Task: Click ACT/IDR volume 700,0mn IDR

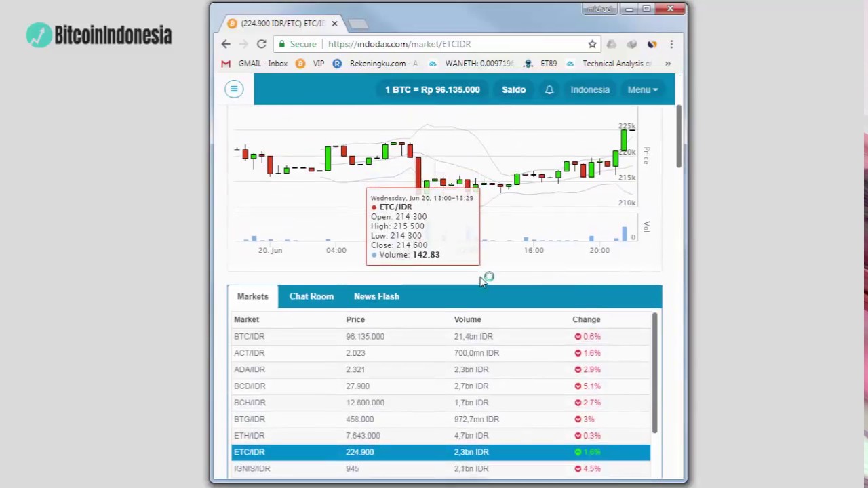Action: tap(477, 353)
